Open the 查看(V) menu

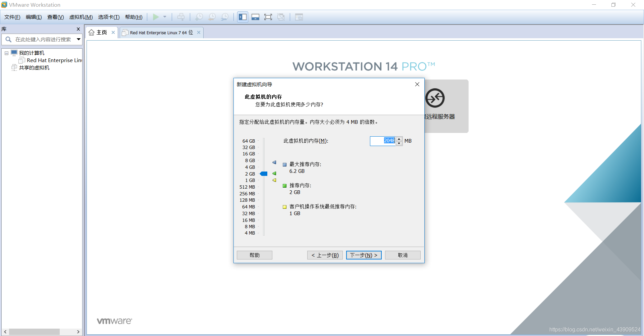tap(56, 17)
